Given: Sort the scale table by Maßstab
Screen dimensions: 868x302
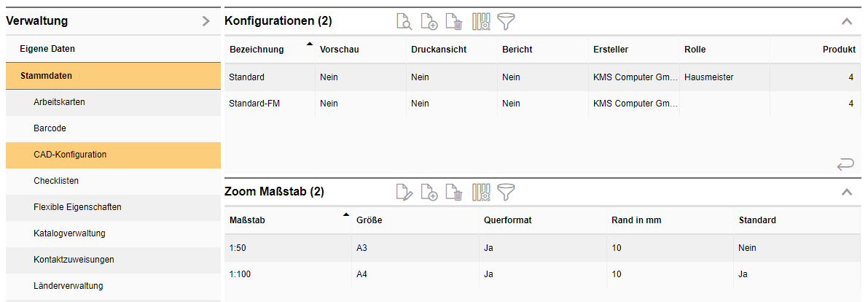Looking at the screenshot, I should [246, 220].
